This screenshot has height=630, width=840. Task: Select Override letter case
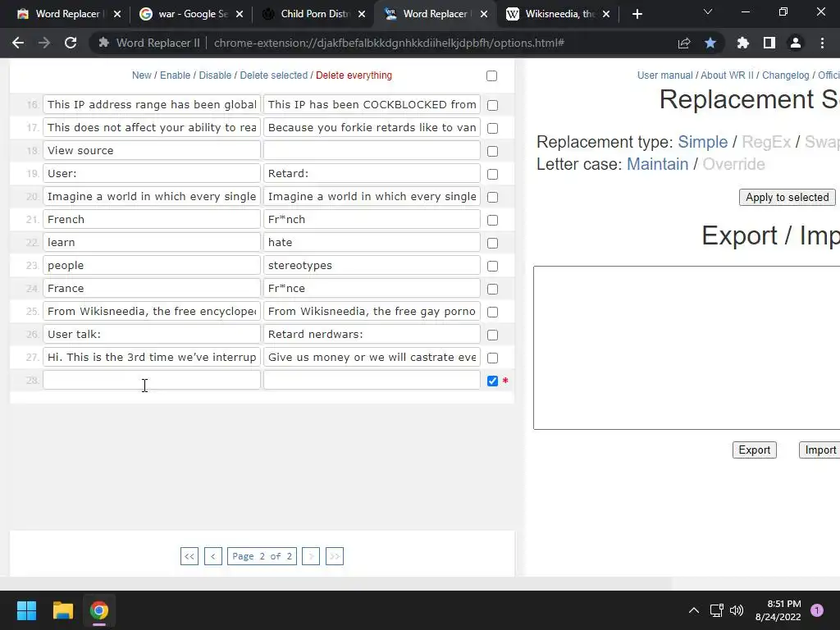733,164
